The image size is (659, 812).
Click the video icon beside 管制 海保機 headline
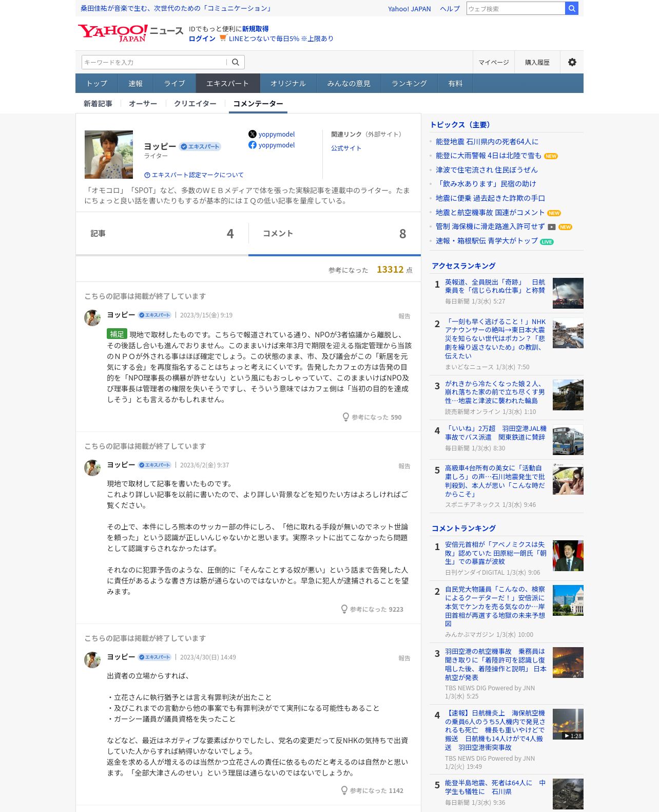pyautogui.click(x=552, y=227)
